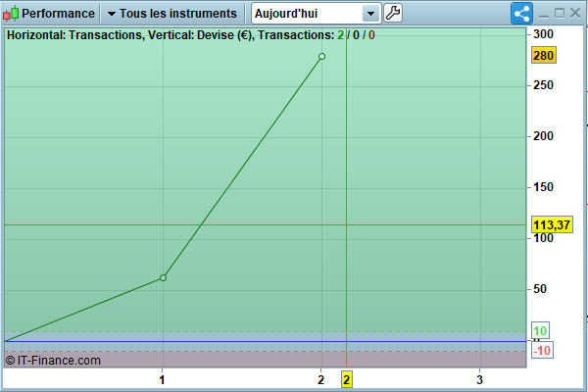Viewport: 588px width, 392px height.
Task: Click the 250 vertical axis label
Action: click(x=543, y=85)
